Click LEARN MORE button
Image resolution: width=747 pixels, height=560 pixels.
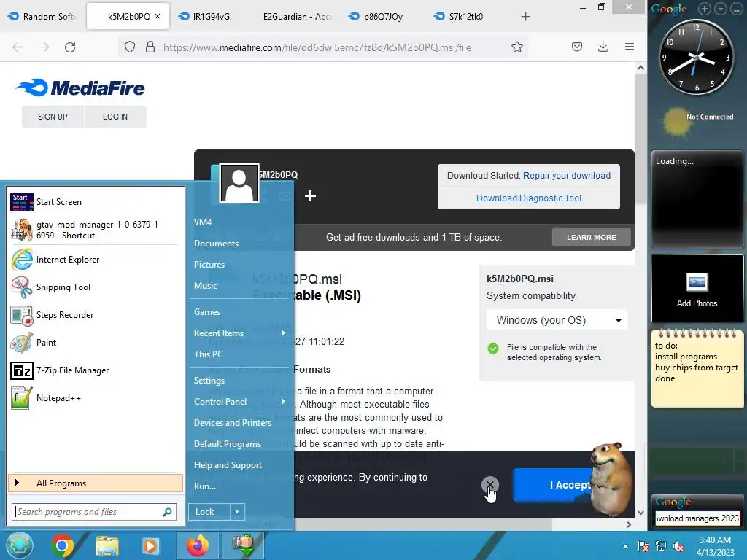591,237
